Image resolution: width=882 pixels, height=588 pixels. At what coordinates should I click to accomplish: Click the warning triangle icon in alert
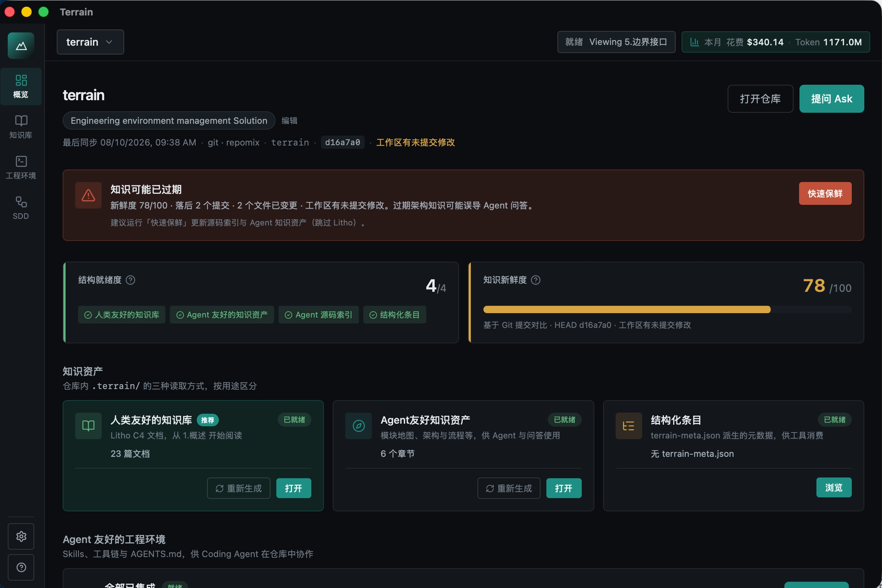point(88,195)
